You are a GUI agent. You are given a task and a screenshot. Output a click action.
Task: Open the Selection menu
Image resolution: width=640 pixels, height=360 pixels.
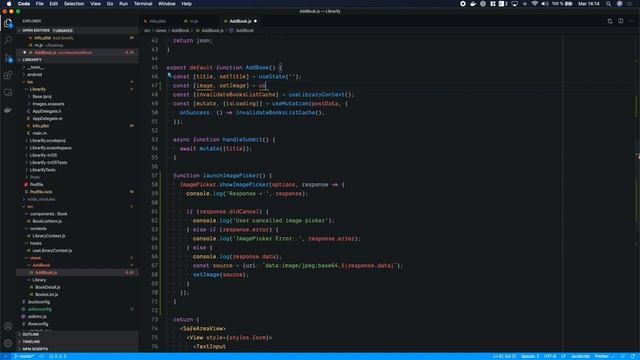(74, 4)
